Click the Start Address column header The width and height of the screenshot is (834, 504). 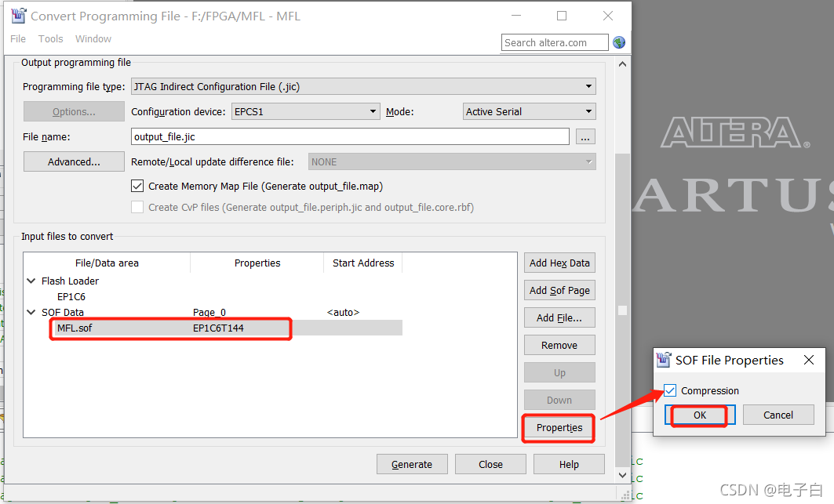(363, 263)
